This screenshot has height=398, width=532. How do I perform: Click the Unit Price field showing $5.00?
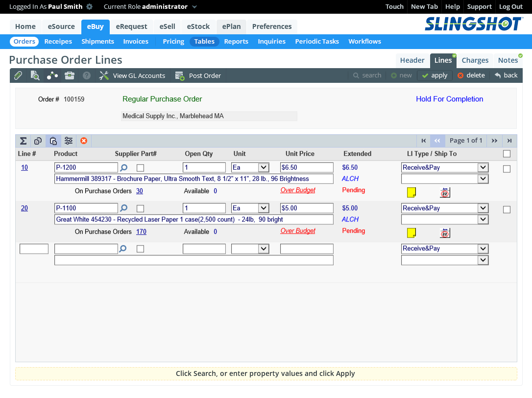307,208
